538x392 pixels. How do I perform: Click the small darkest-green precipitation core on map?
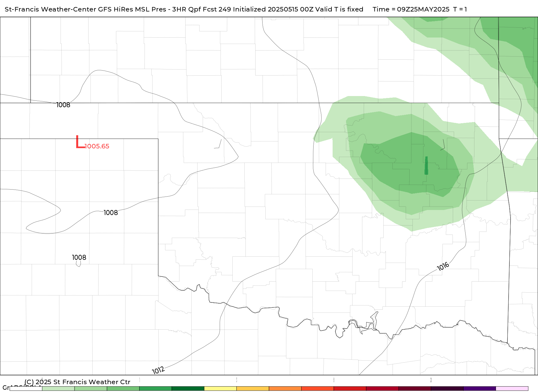tap(426, 165)
